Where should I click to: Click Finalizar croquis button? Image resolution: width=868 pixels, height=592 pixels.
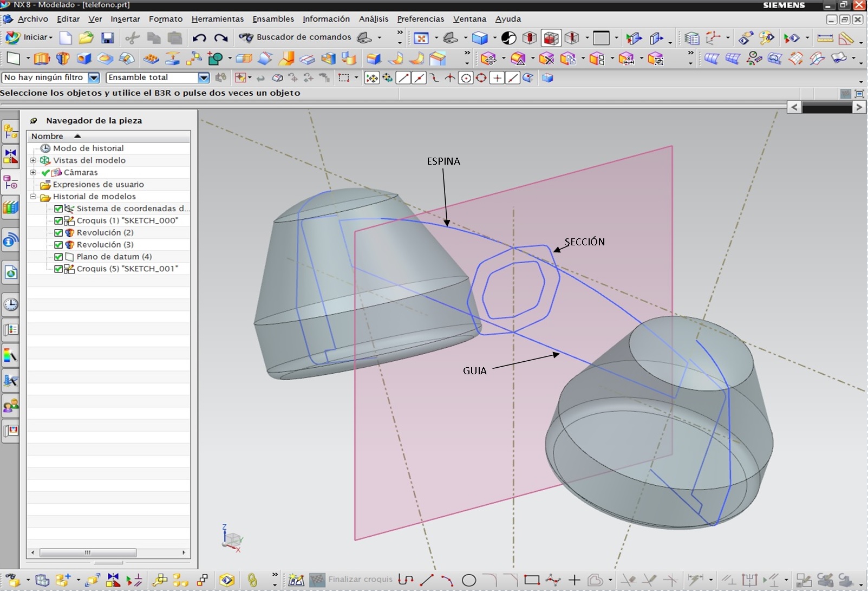click(x=351, y=580)
